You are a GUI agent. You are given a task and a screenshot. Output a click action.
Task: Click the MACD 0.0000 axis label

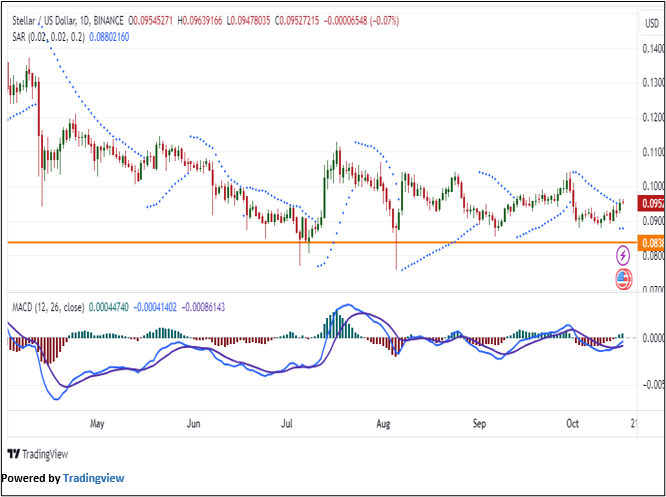click(653, 338)
